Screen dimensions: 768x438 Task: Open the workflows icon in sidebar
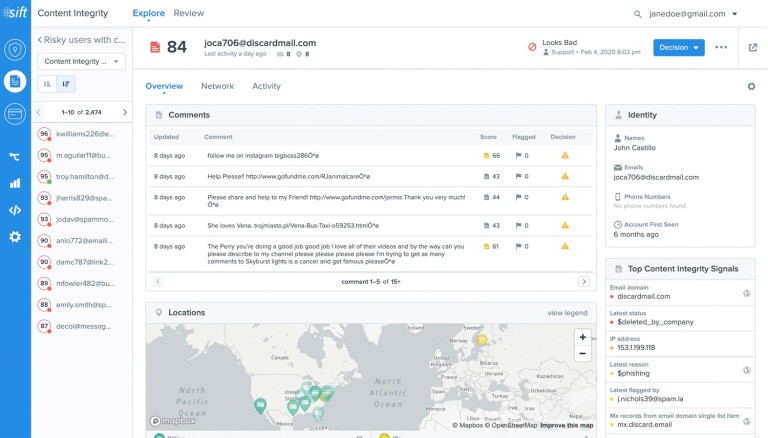point(15,157)
